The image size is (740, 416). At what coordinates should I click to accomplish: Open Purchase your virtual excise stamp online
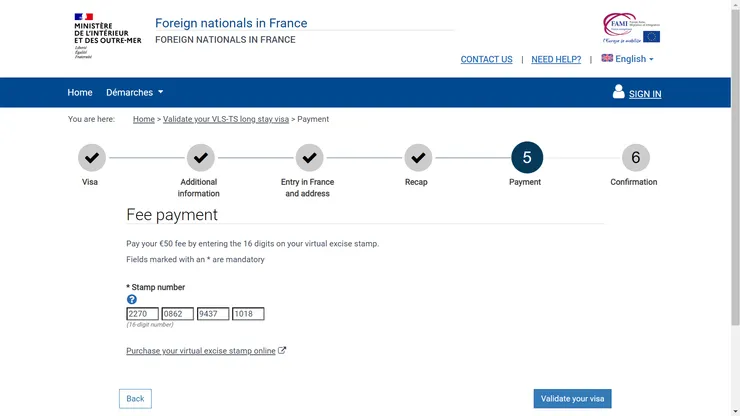pyautogui.click(x=200, y=351)
